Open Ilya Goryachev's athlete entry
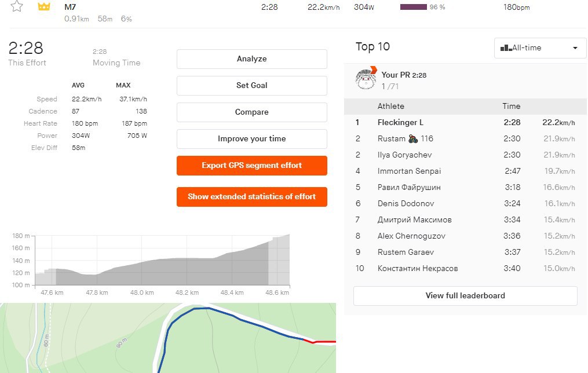Screen dimensions: 588x373 (x=404, y=155)
